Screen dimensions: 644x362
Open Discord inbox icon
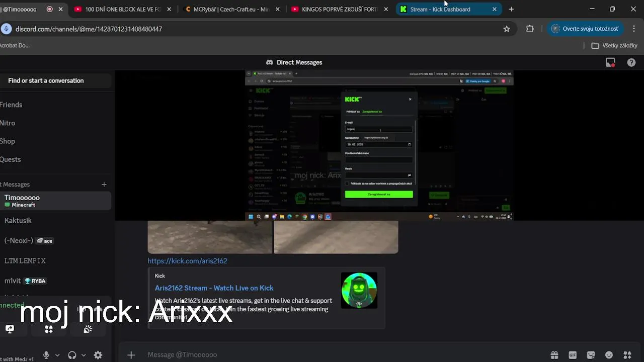coord(610,62)
